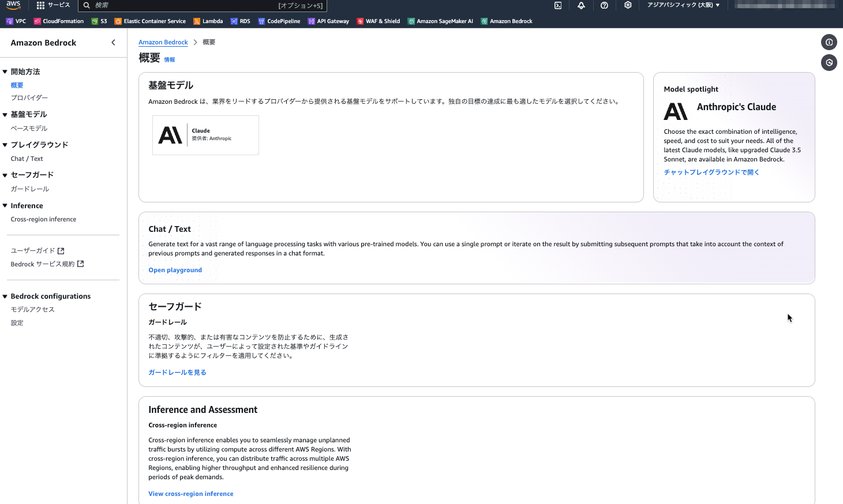Open CodePipeline shortcut in favorites bar
This screenshot has width=843, height=504.
pos(279,21)
